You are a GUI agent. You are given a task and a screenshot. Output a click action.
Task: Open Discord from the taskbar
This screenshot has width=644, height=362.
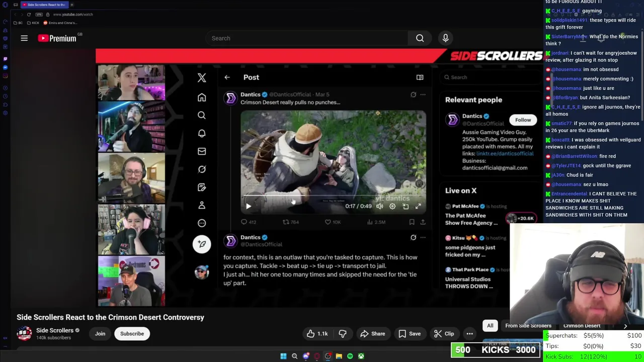tap(306, 356)
